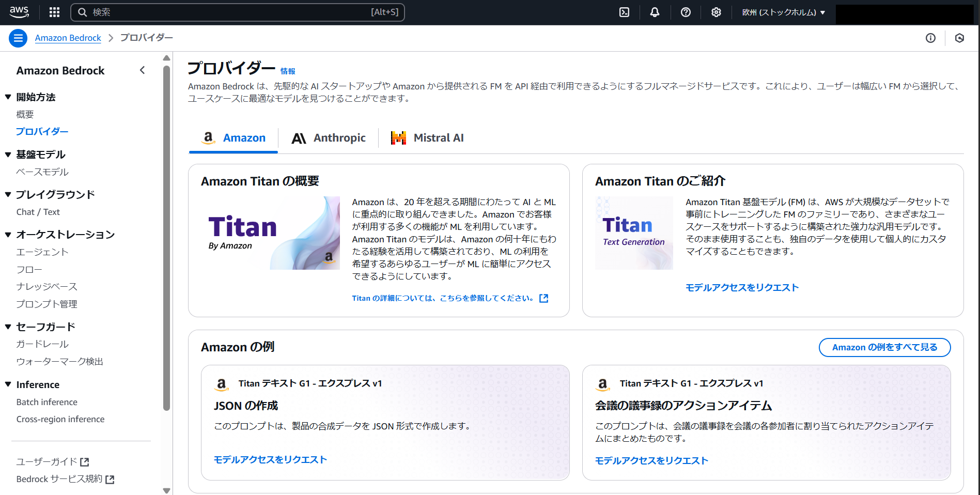Click the search magnifier icon
This screenshot has height=495, width=980.
(82, 12)
